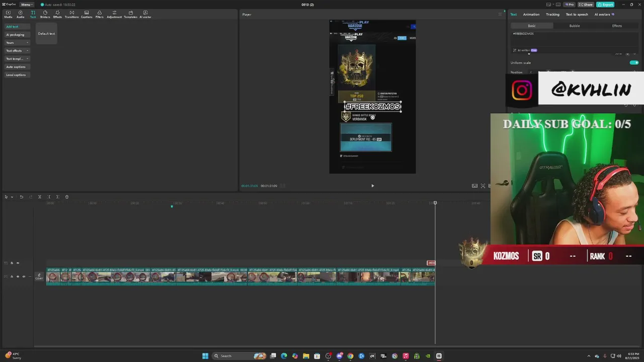Switch to the Text to speech tab
The width and height of the screenshot is (644, 362).
(x=577, y=14)
